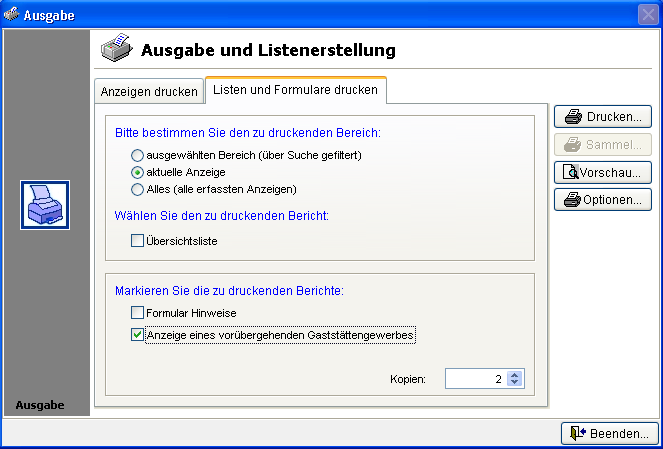Image resolution: width=663 pixels, height=449 pixels.
Task: Choose the aktuelle Anzeige radio option
Action: 138,172
